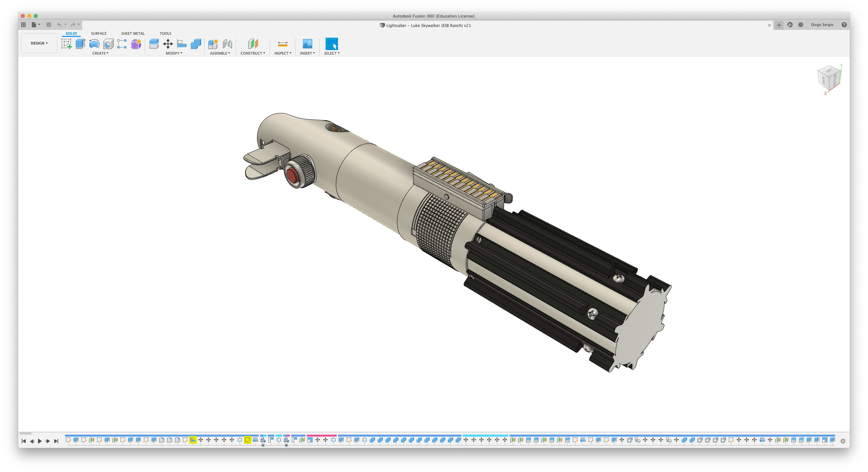Select the Joint tool icon

click(227, 44)
